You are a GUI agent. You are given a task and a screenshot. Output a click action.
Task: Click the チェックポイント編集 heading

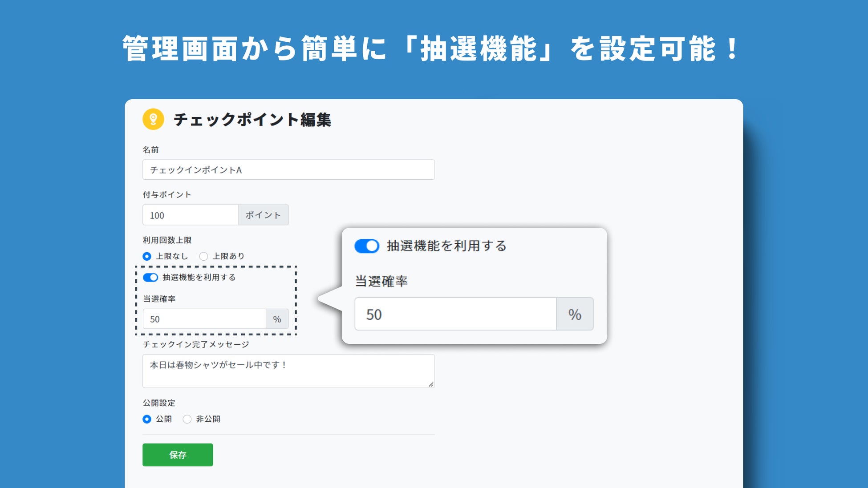tap(252, 120)
